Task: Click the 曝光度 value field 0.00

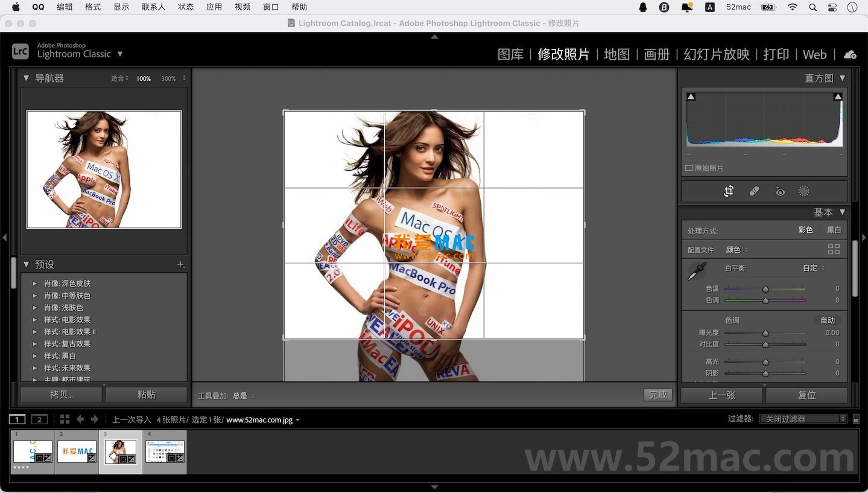Action: pos(832,332)
